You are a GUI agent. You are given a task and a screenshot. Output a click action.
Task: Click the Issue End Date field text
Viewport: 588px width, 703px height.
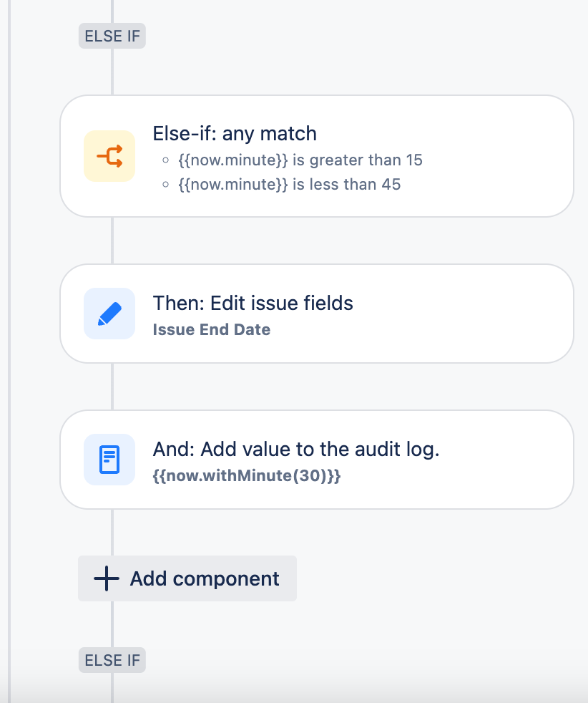(x=211, y=329)
